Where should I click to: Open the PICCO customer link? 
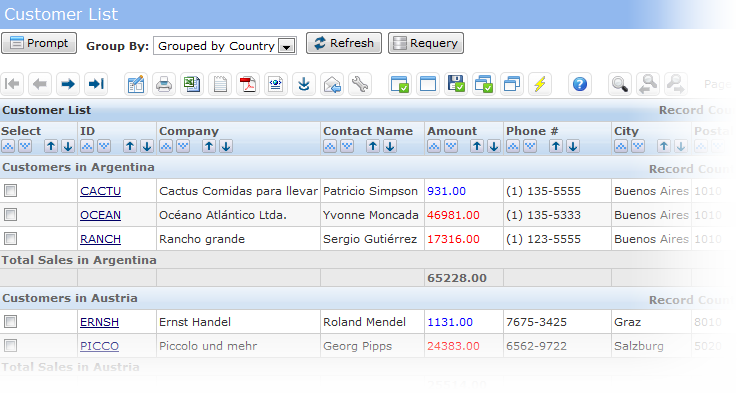[x=100, y=346]
